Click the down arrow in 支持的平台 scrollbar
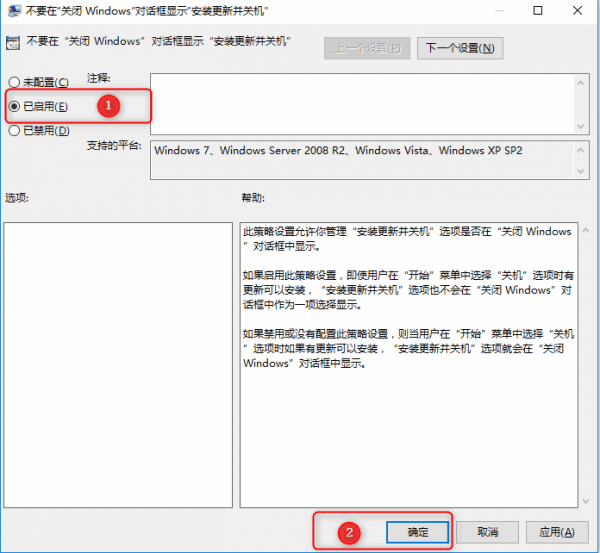This screenshot has height=553, width=600. coord(583,172)
